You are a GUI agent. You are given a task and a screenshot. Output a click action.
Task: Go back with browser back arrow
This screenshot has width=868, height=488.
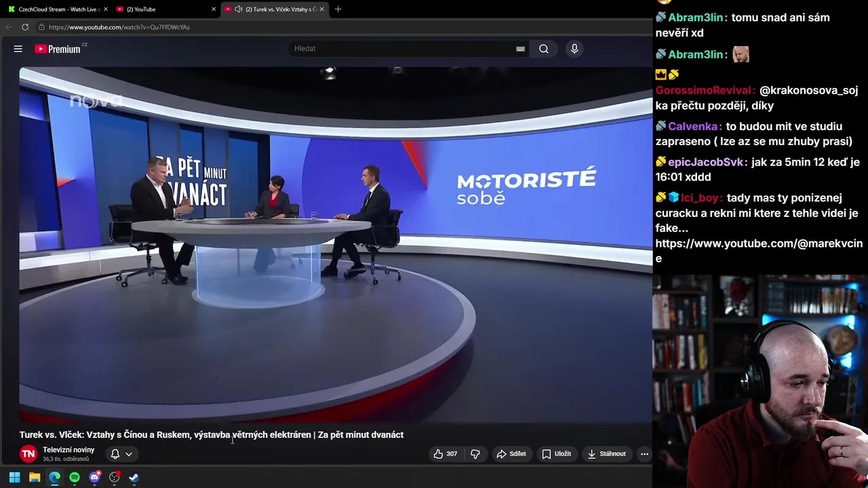(9, 27)
